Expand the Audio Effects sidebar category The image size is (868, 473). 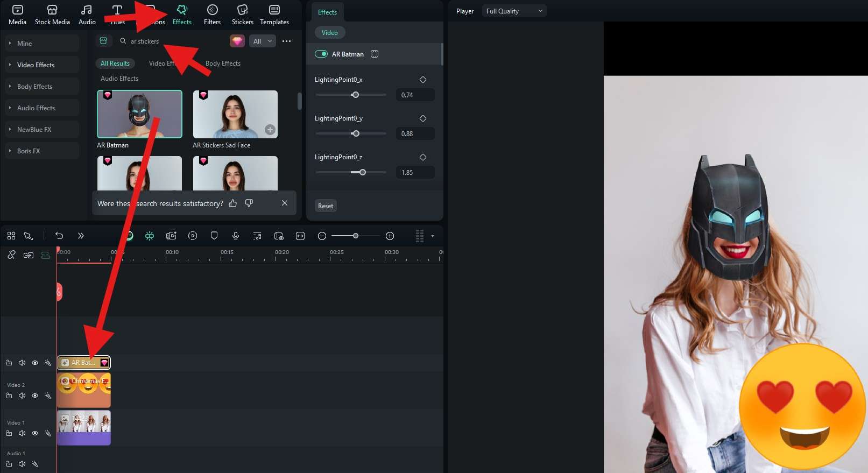(41, 108)
